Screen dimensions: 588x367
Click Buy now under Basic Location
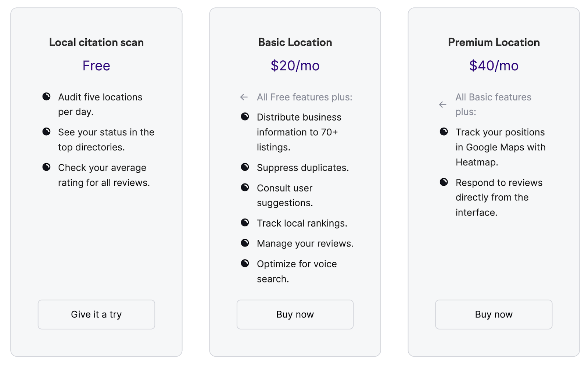tap(295, 314)
